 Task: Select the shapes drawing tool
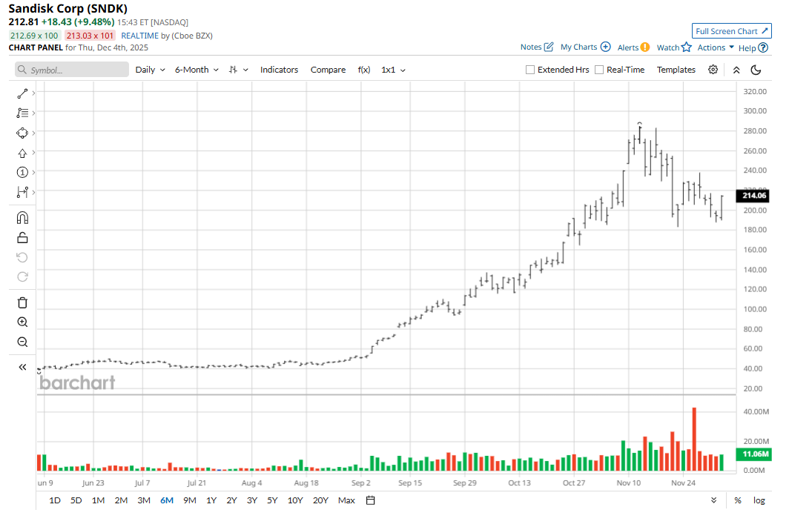coord(22,133)
